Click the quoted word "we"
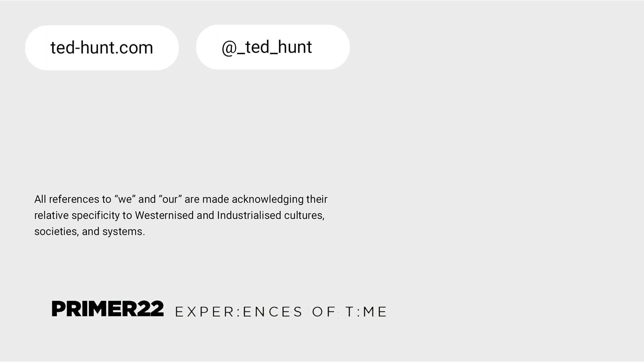This screenshot has height=362, width=644. point(125,199)
